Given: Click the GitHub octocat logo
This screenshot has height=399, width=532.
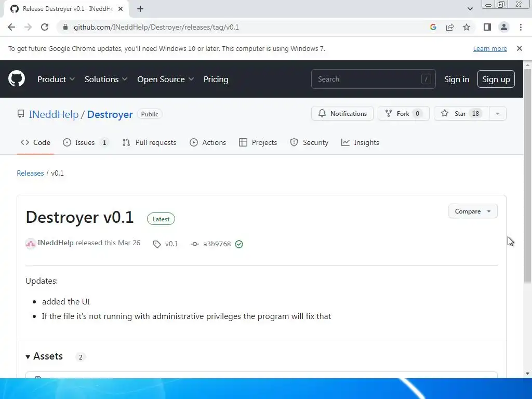Looking at the screenshot, I should point(16,79).
